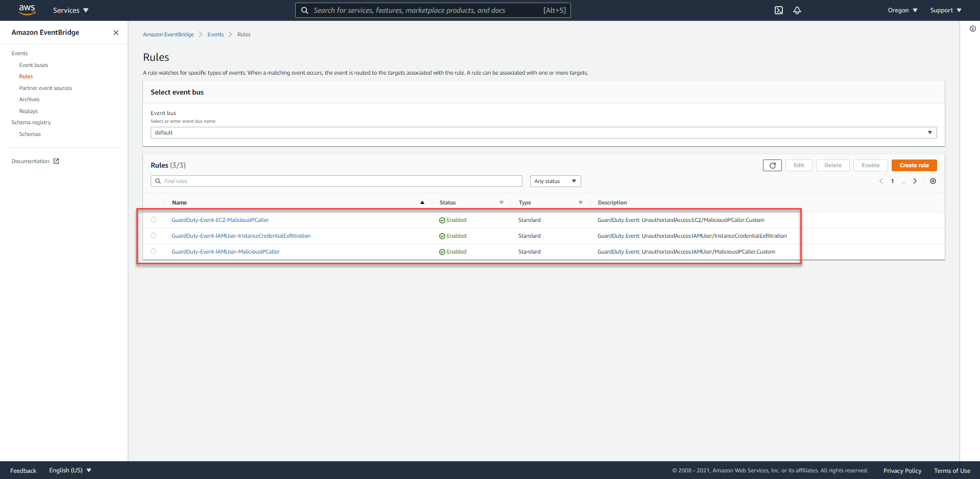Go to previous page of rules

click(881, 181)
